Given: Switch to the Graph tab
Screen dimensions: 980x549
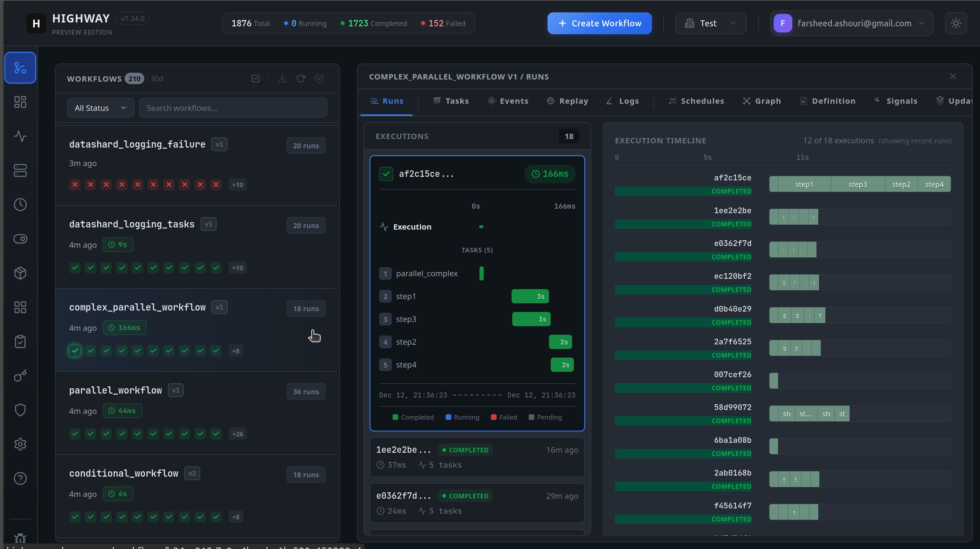Looking at the screenshot, I should tap(762, 101).
